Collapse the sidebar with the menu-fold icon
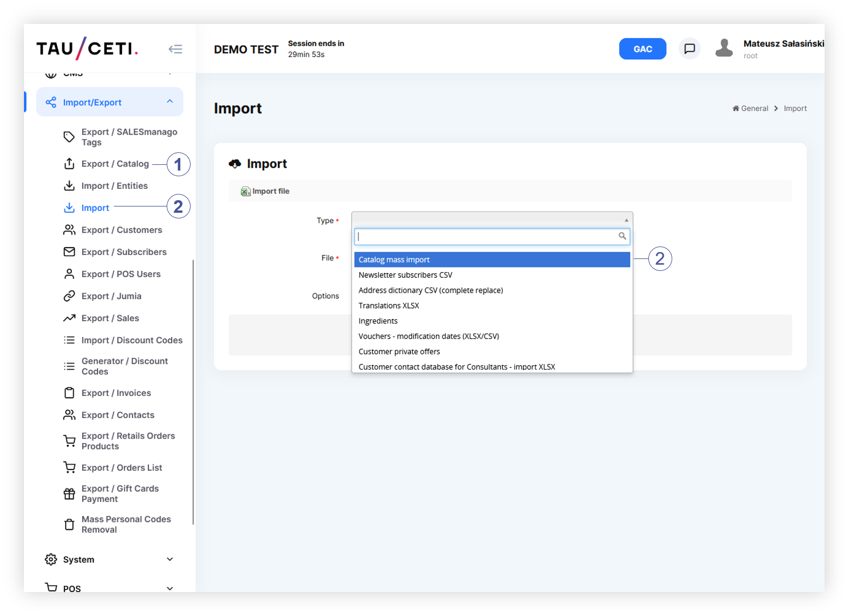This screenshot has height=616, width=852. 175,49
